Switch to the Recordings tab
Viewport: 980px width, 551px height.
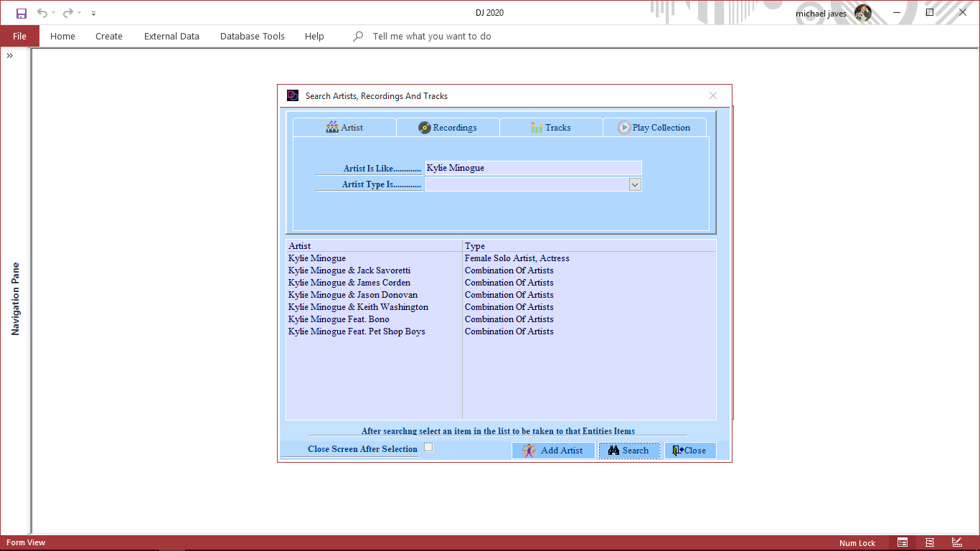coord(448,127)
